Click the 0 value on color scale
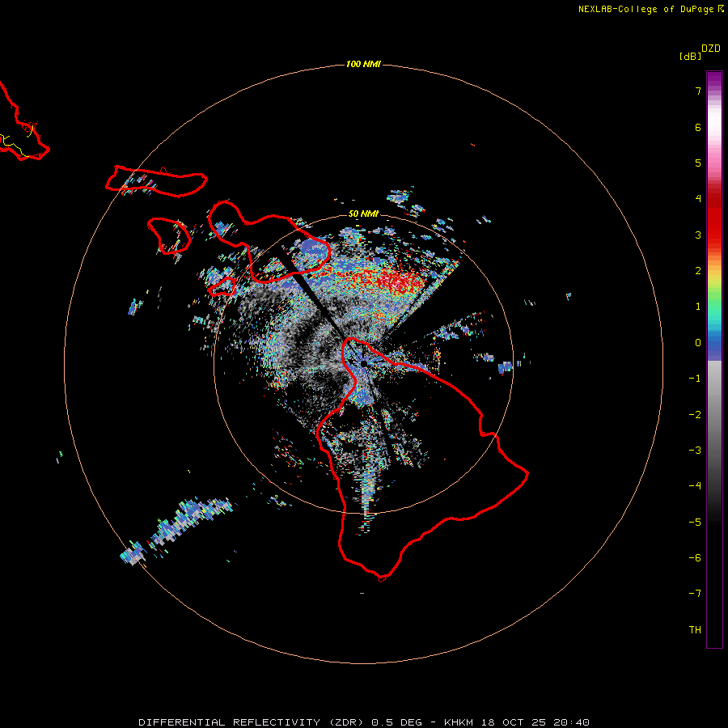 [x=698, y=343]
